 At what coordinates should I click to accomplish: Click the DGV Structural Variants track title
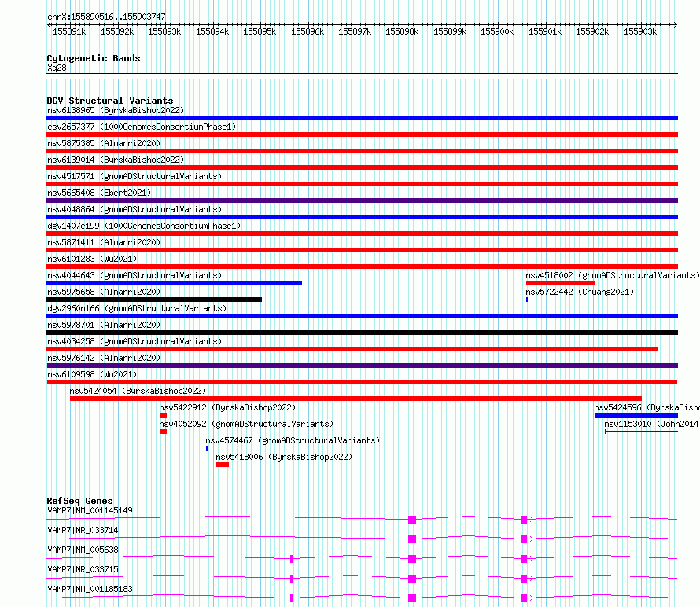[x=110, y=101]
